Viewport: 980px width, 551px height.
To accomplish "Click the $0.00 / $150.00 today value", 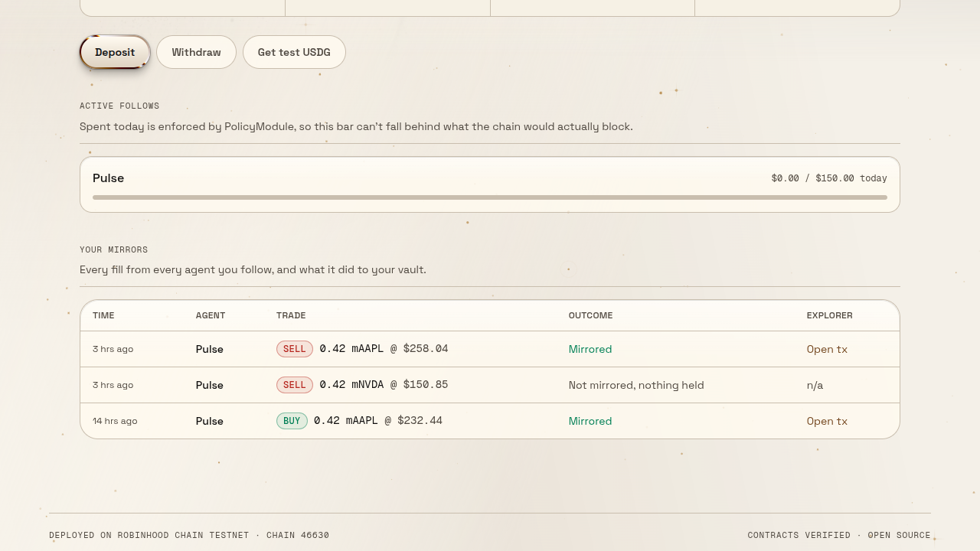I will tap(829, 178).
